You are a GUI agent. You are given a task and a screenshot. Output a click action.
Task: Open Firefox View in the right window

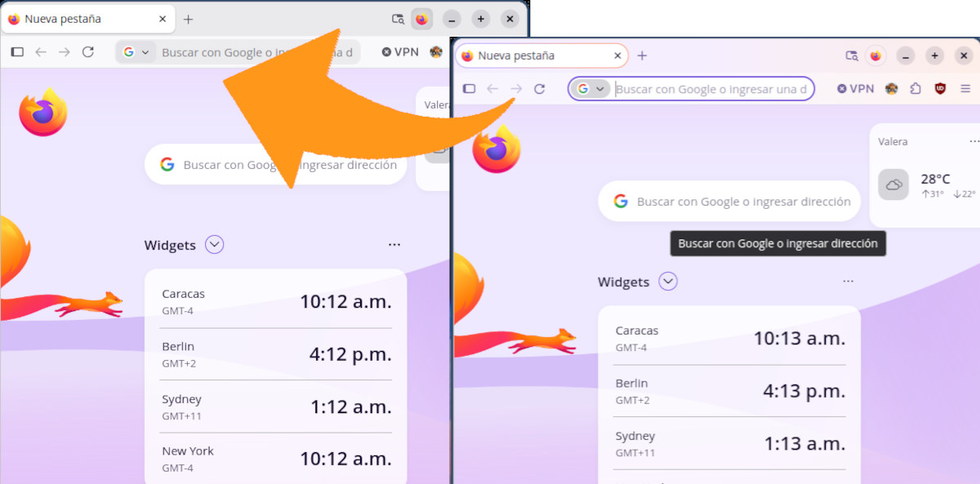(876, 56)
